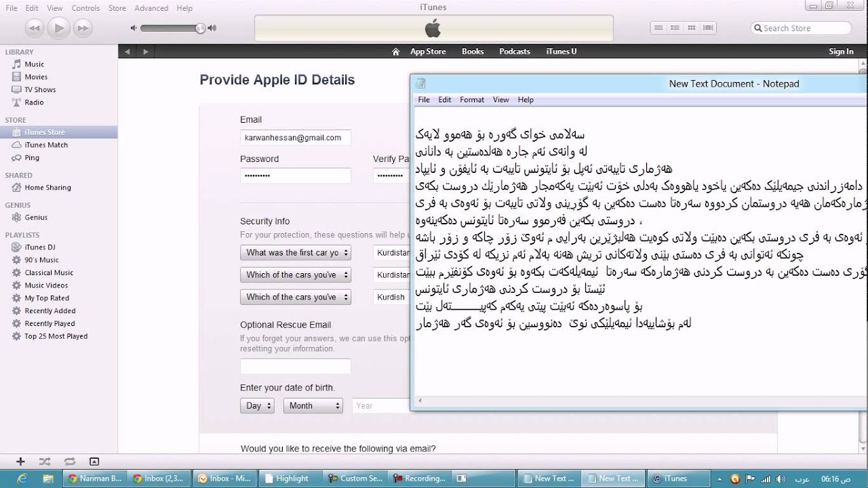
Task: Click the Search Store field
Action: point(801,28)
